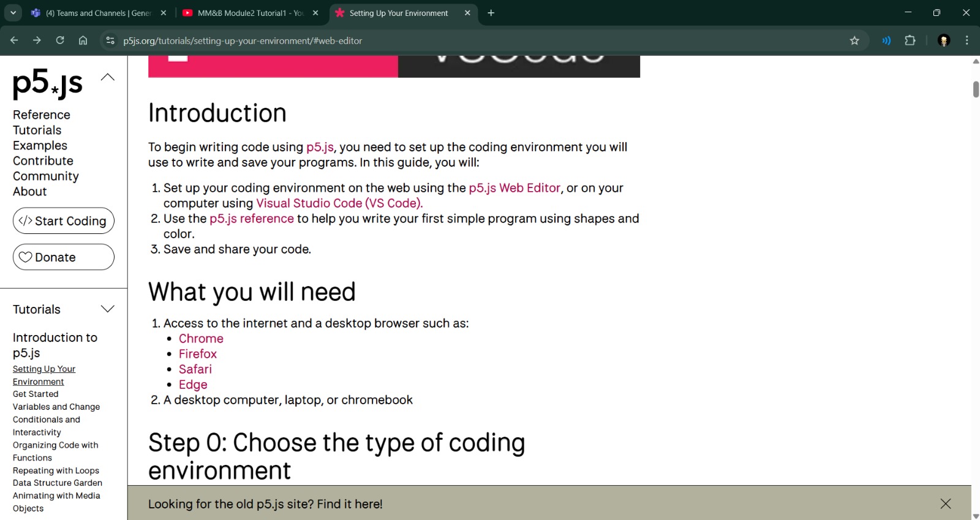The height and width of the screenshot is (520, 980).
Task: Click the p5.js logo
Action: coord(47,83)
